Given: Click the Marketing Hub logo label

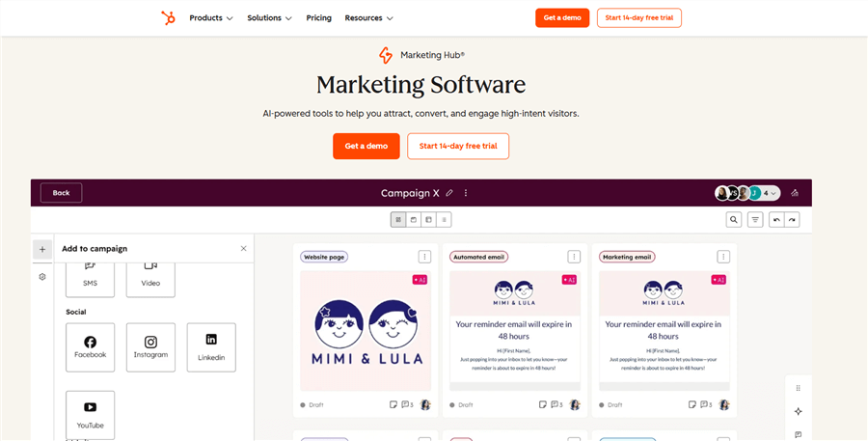Looking at the screenshot, I should pos(421,55).
